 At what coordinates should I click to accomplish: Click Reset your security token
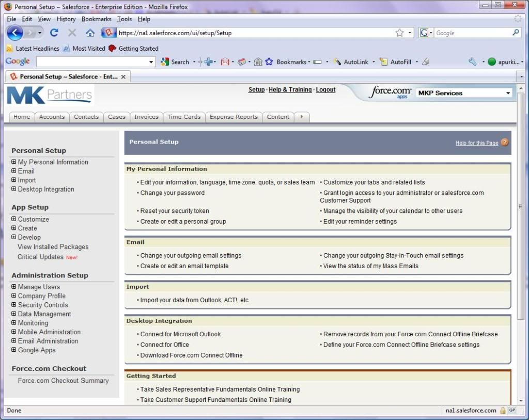pos(175,211)
